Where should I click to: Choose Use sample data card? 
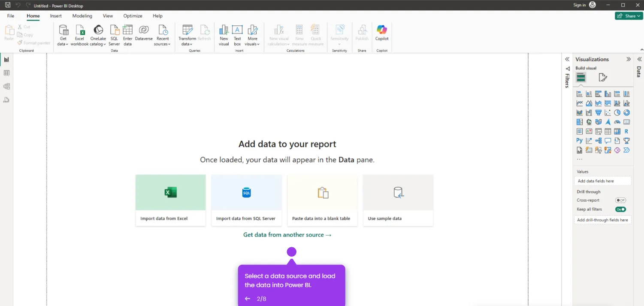tap(398, 200)
